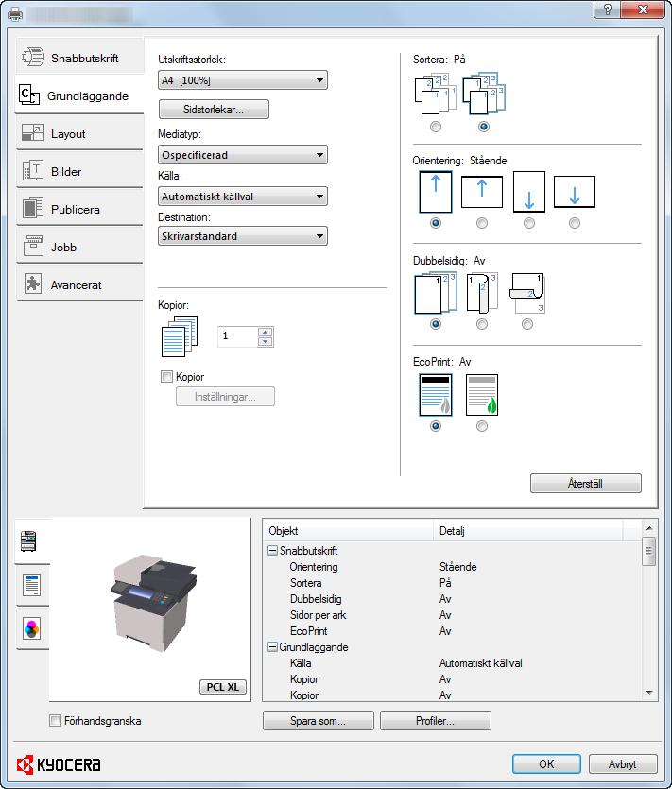Image resolution: width=672 pixels, height=789 pixels.
Task: Select the short-edge duplex radio button
Action: coord(527,324)
